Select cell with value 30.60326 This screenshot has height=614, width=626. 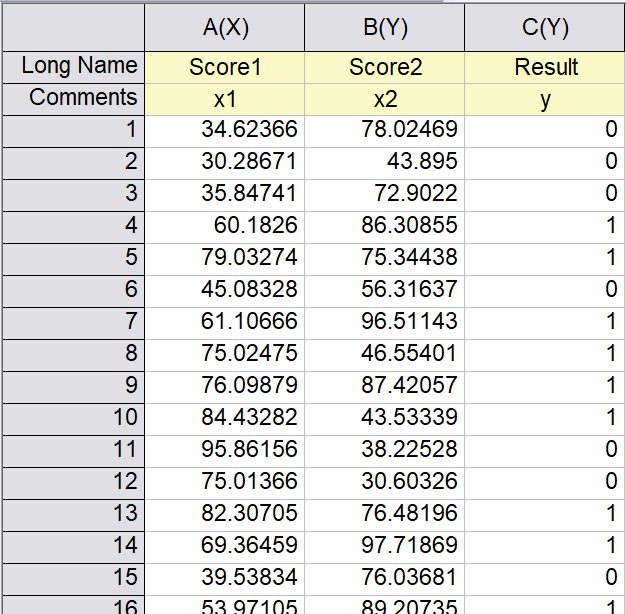(x=385, y=483)
